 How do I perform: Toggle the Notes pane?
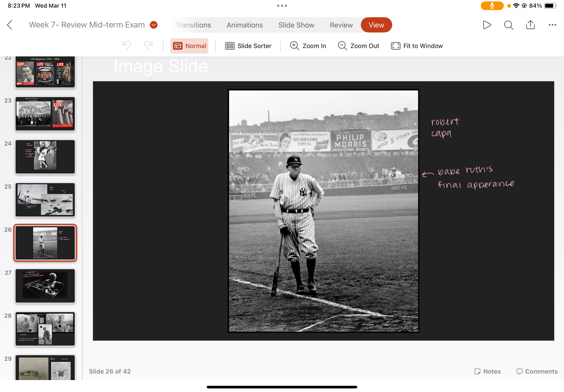(487, 371)
